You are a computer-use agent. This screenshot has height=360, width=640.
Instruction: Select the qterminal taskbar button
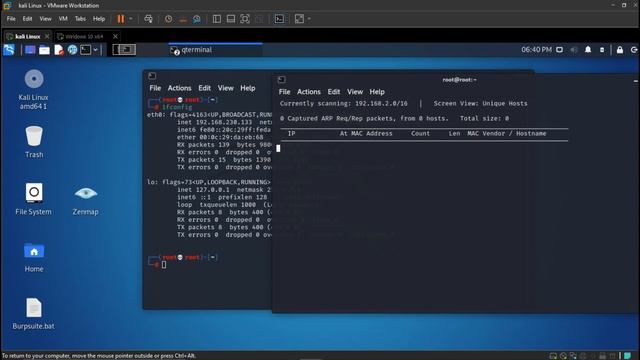pos(216,50)
